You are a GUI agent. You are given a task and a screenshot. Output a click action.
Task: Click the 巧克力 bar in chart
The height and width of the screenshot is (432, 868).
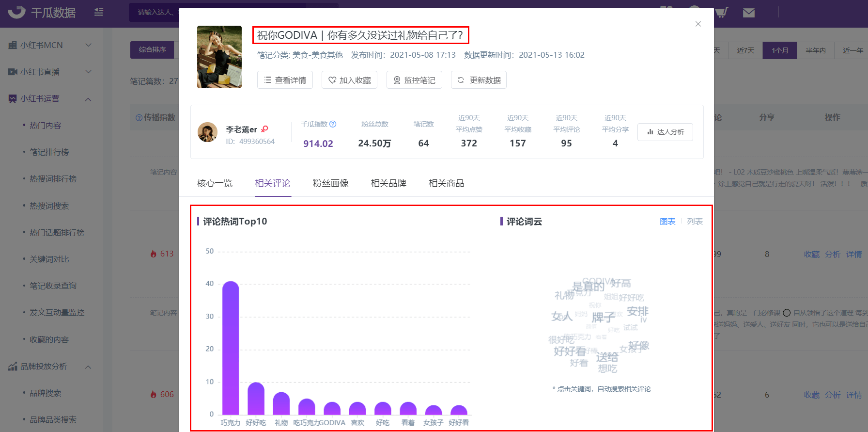click(231, 348)
